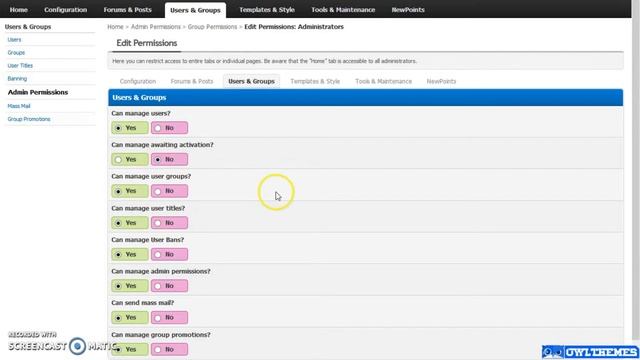Select Yes for Can manage user groups
Screen dimensions: 640x360
130,191
